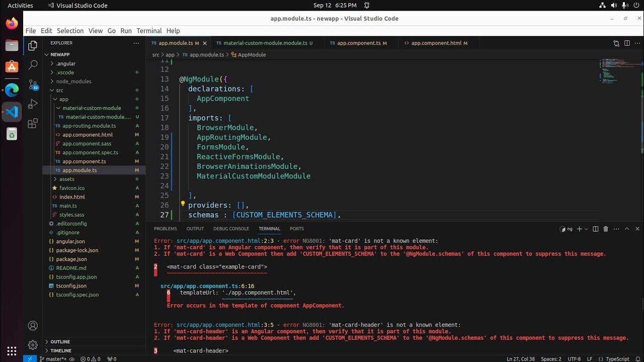Click the ports forwarded indicator showing 0
Image resolution: width=644 pixels, height=362 pixels.
pyautogui.click(x=111, y=359)
